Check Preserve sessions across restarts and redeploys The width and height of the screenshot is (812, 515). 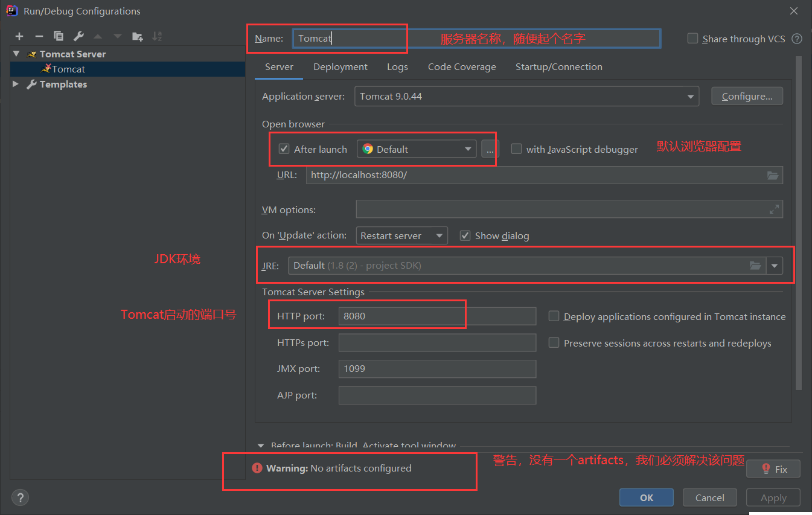554,342
